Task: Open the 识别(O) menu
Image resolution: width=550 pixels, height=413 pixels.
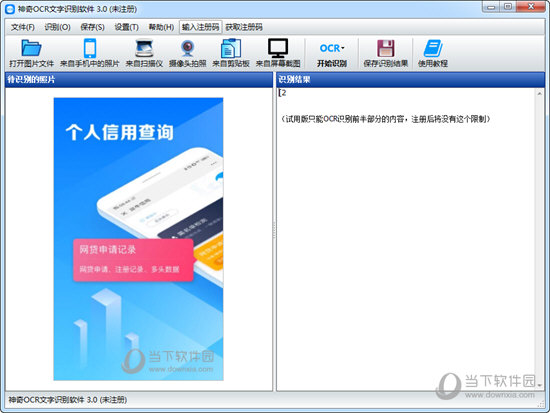Action: pyautogui.click(x=57, y=27)
